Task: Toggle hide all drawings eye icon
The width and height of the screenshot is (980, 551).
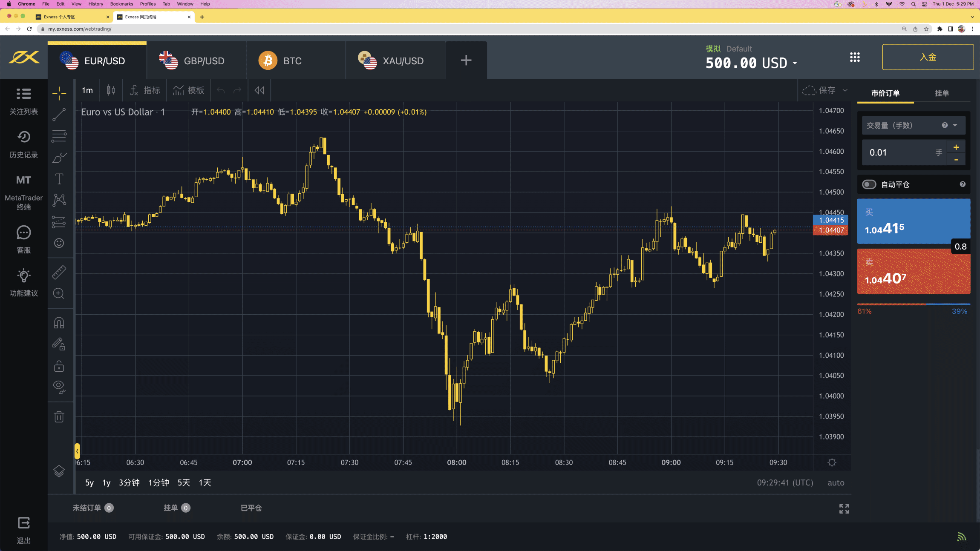Action: pos(59,386)
